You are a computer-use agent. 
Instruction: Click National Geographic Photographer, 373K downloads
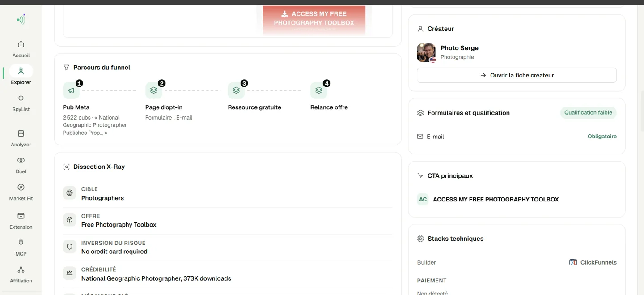(156, 278)
